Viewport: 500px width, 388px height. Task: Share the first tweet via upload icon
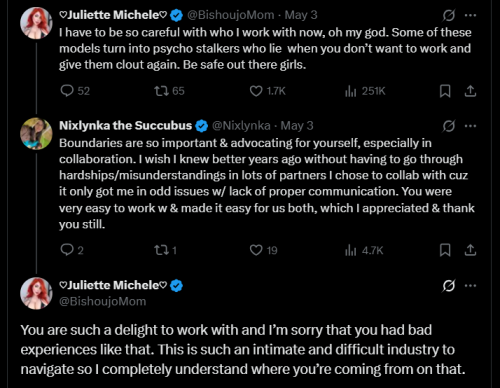(x=470, y=91)
